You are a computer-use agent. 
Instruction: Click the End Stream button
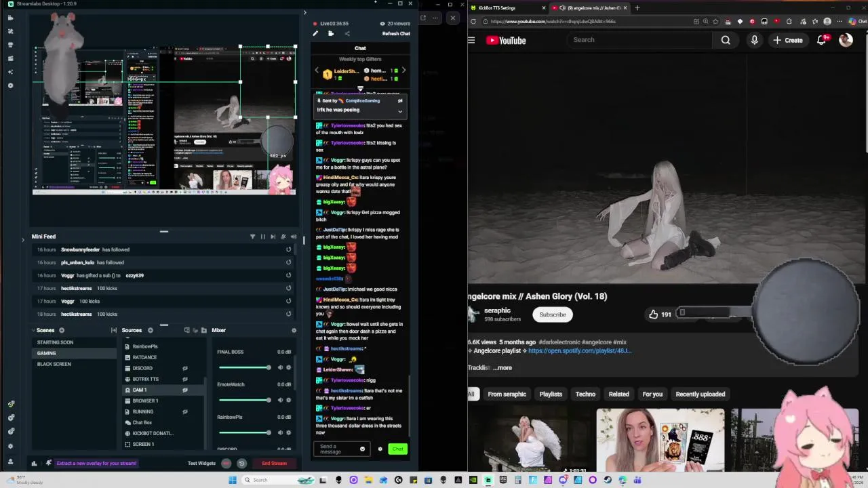pos(274,463)
